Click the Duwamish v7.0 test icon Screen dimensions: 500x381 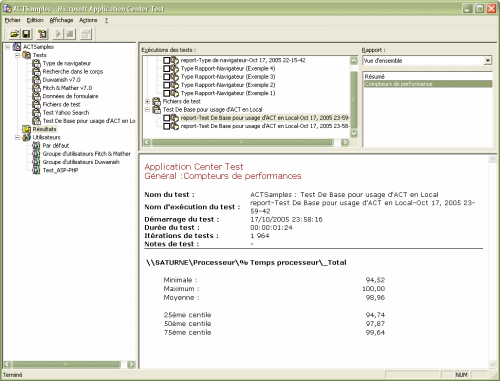tap(36, 80)
